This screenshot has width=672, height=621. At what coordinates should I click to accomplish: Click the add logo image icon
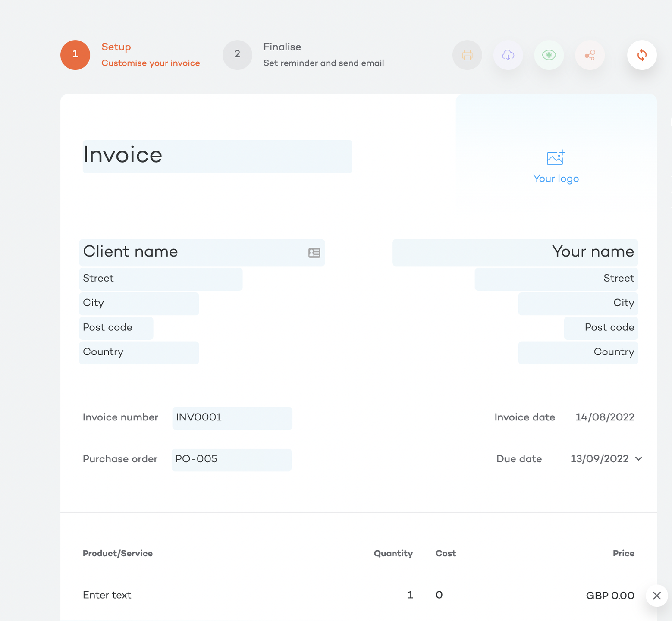click(x=556, y=158)
